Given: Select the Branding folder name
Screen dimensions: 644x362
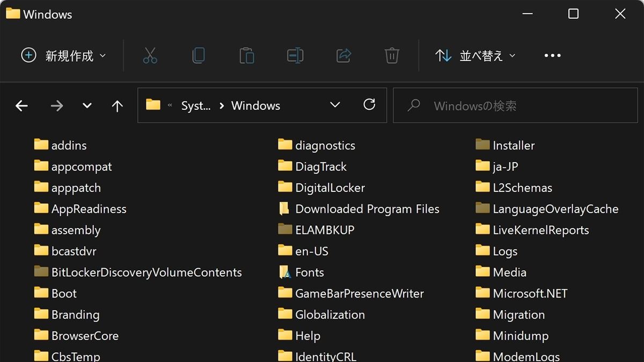Looking at the screenshot, I should tap(76, 315).
